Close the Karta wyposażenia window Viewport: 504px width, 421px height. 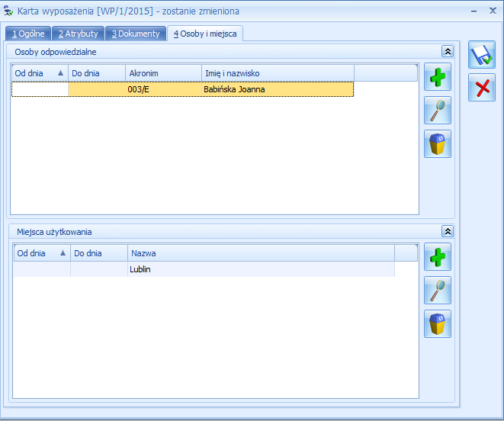click(493, 11)
